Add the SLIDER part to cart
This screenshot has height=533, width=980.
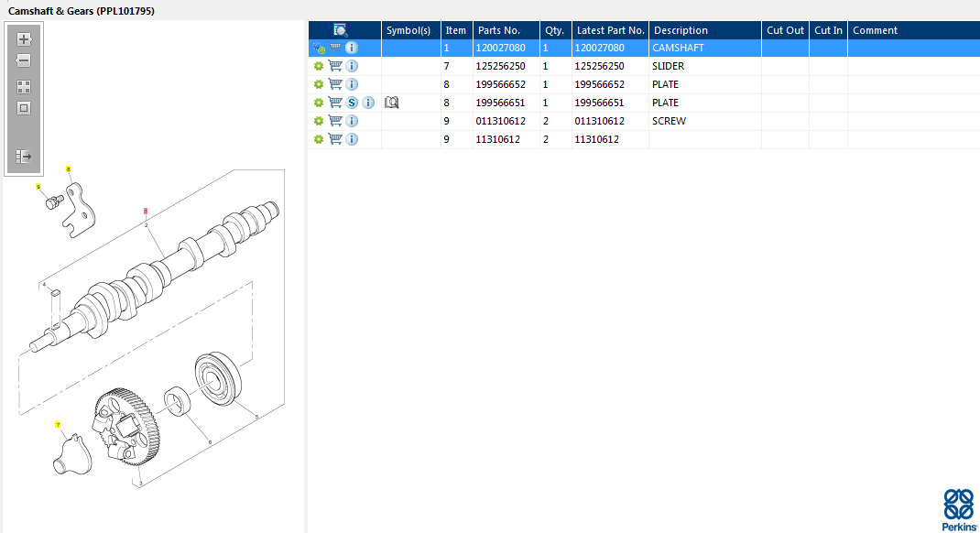[x=335, y=66]
